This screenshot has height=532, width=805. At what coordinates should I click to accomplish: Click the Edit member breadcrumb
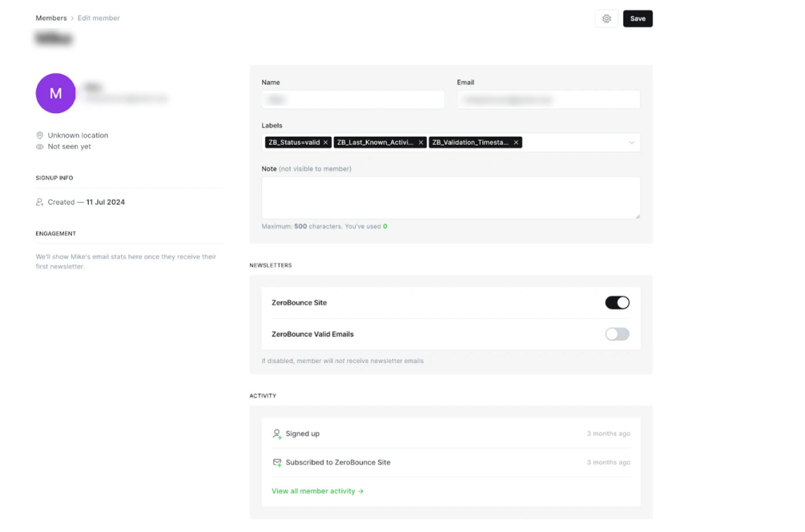(99, 18)
